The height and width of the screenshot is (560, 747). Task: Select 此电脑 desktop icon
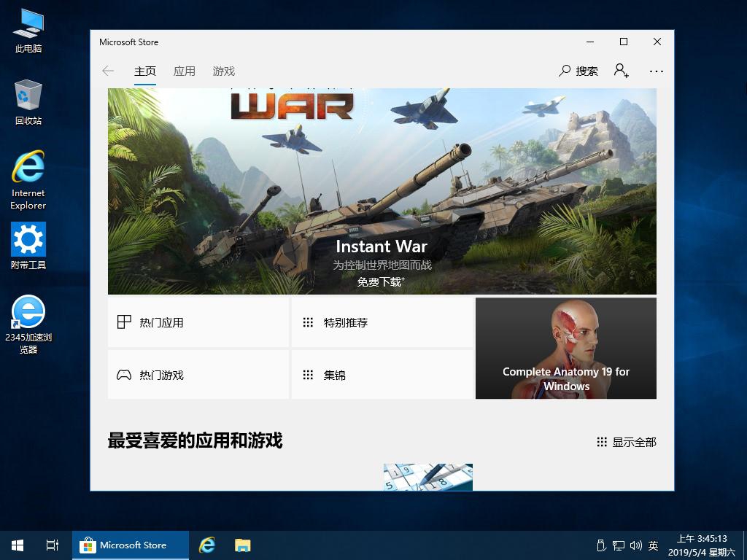click(28, 31)
